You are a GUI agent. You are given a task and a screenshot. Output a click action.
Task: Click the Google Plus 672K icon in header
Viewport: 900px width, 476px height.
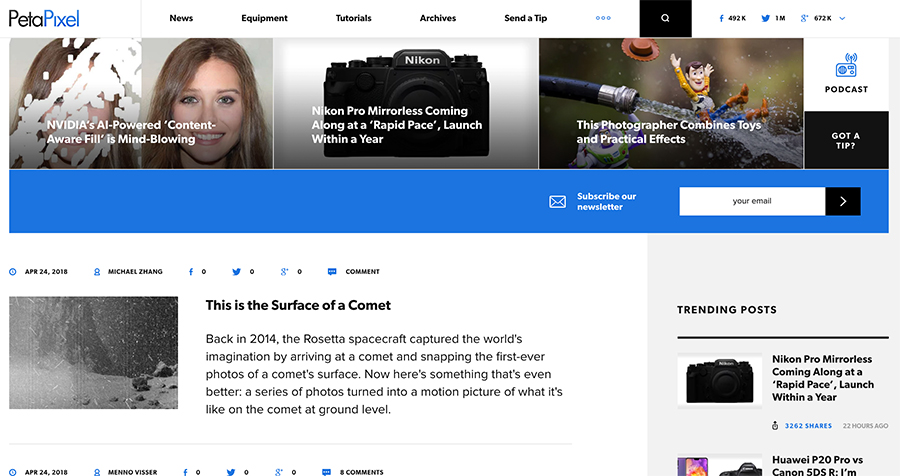click(x=804, y=18)
